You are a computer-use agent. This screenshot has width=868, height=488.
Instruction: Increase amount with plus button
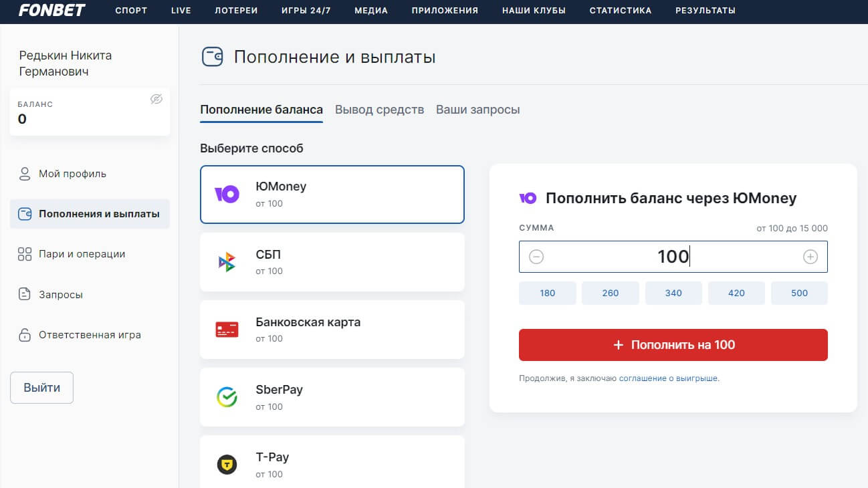coord(810,257)
